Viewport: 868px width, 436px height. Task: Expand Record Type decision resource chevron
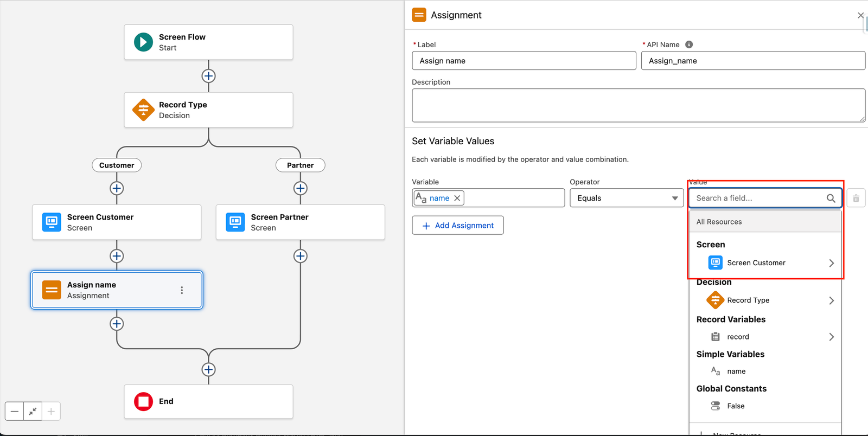click(x=831, y=300)
